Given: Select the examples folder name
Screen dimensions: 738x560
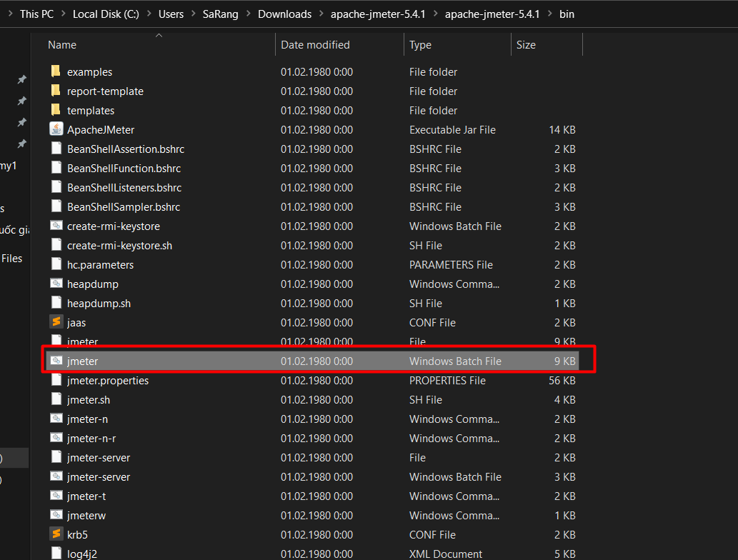Looking at the screenshot, I should 89,72.
